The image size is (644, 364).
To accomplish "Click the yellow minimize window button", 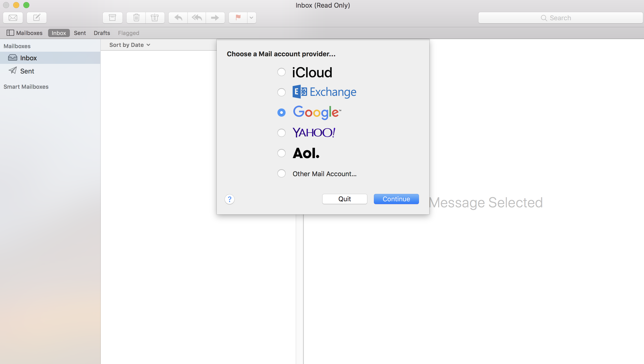I will (16, 5).
